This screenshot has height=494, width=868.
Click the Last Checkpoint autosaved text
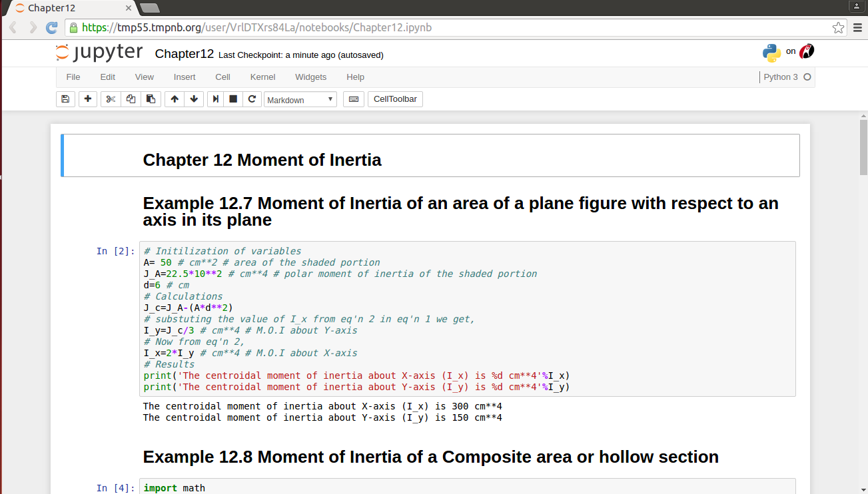click(301, 55)
